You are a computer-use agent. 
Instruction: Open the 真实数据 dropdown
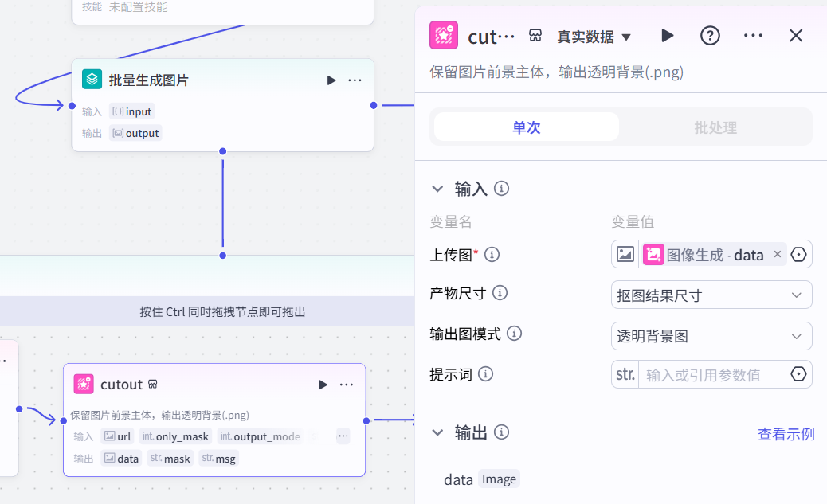click(594, 37)
